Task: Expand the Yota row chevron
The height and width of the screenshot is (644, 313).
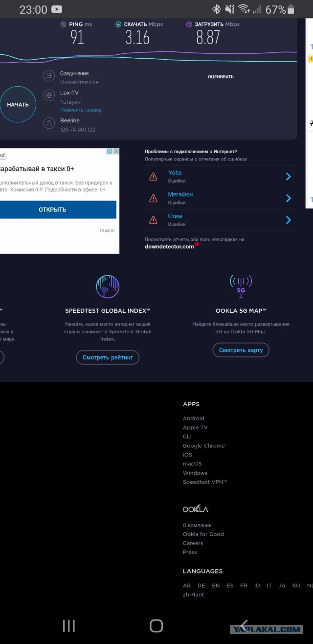Action: 289,176
